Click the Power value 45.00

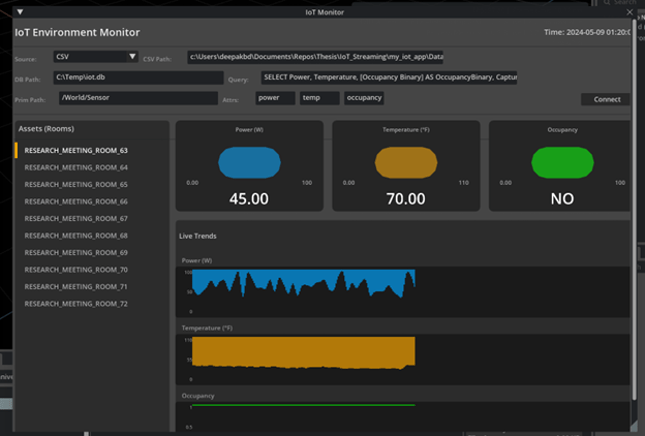coord(249,199)
